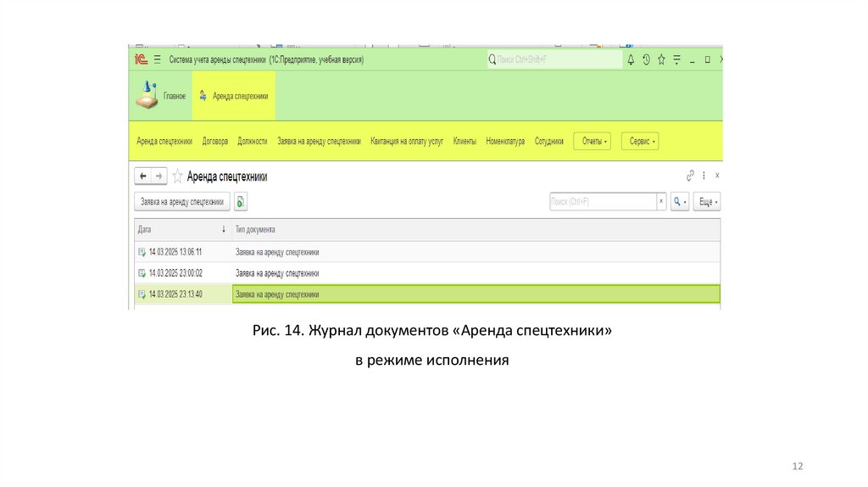The image size is (868, 487).
Task: Open Квитанция на оплату услуг
Action: coord(407,142)
